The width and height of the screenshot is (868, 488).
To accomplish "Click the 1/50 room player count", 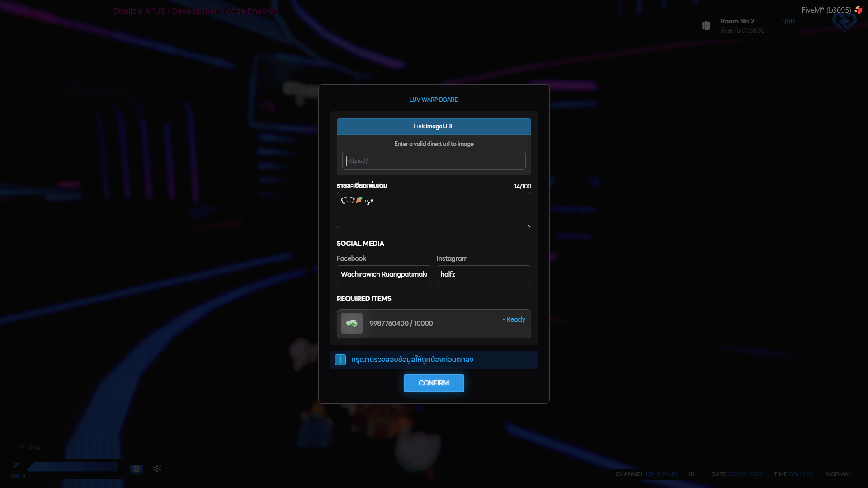I will click(x=788, y=21).
